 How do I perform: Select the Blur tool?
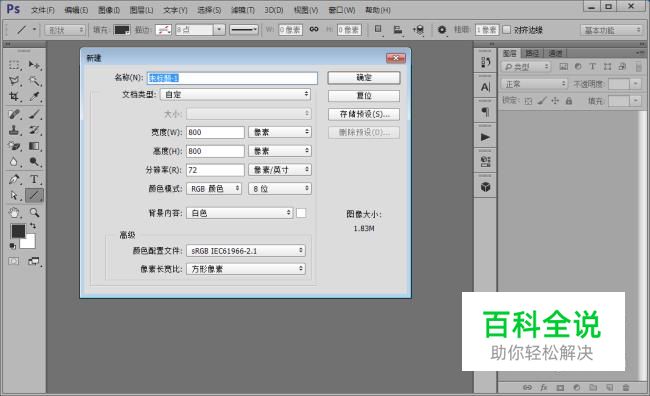(x=14, y=162)
